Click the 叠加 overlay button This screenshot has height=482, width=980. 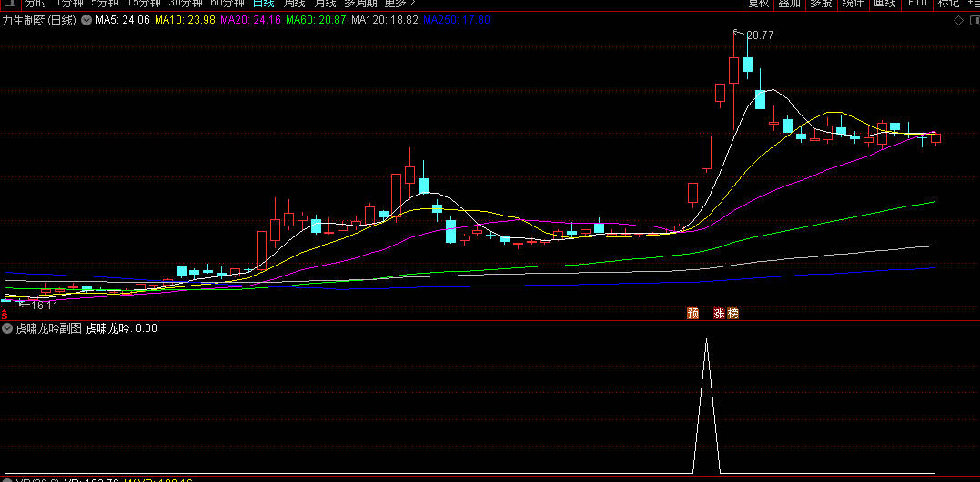coord(790,4)
